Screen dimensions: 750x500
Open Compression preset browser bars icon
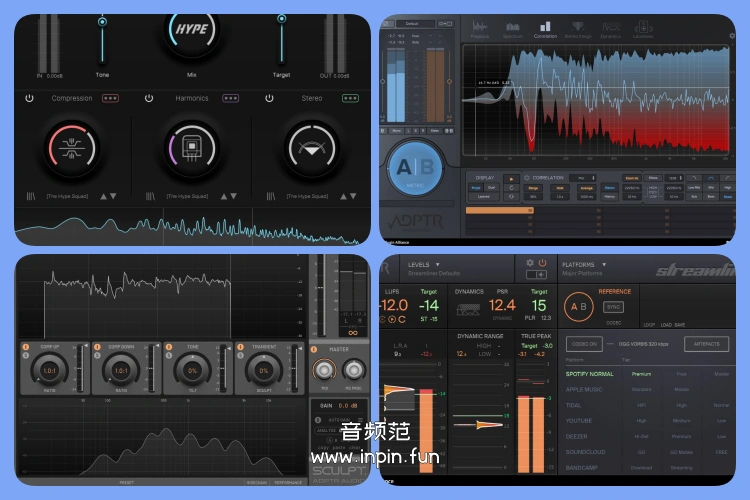pos(31,196)
